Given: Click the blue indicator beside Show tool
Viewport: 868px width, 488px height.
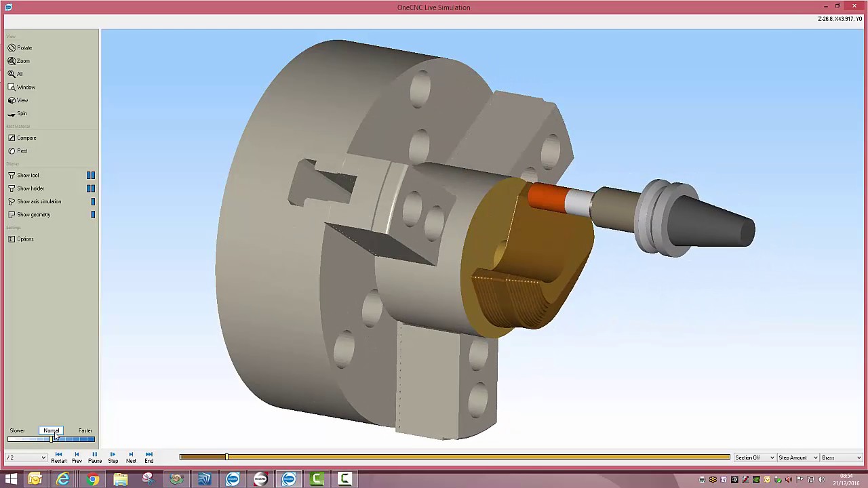Looking at the screenshot, I should coord(91,176).
